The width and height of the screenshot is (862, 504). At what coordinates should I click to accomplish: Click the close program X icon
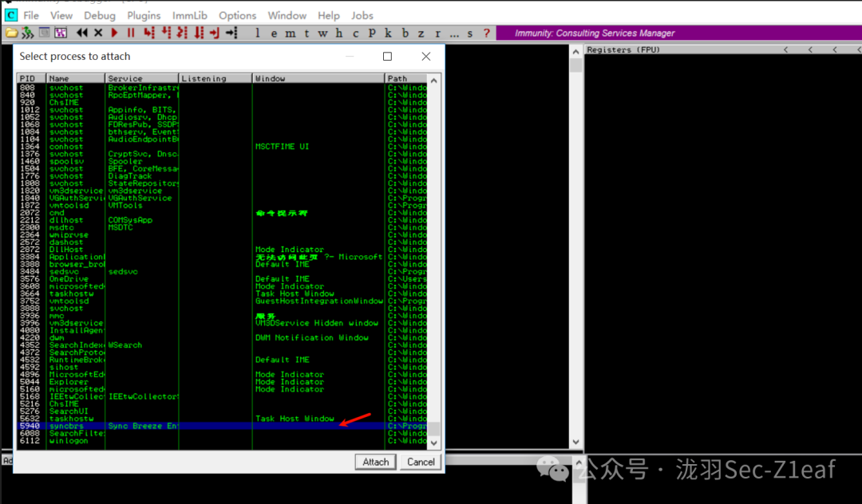click(x=98, y=33)
